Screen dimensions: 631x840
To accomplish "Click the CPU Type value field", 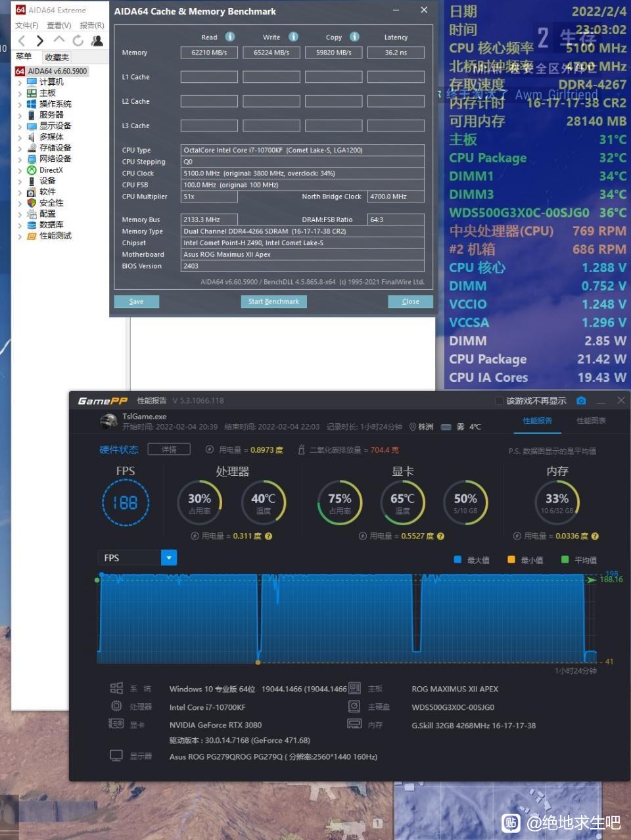I will pyautogui.click(x=302, y=150).
